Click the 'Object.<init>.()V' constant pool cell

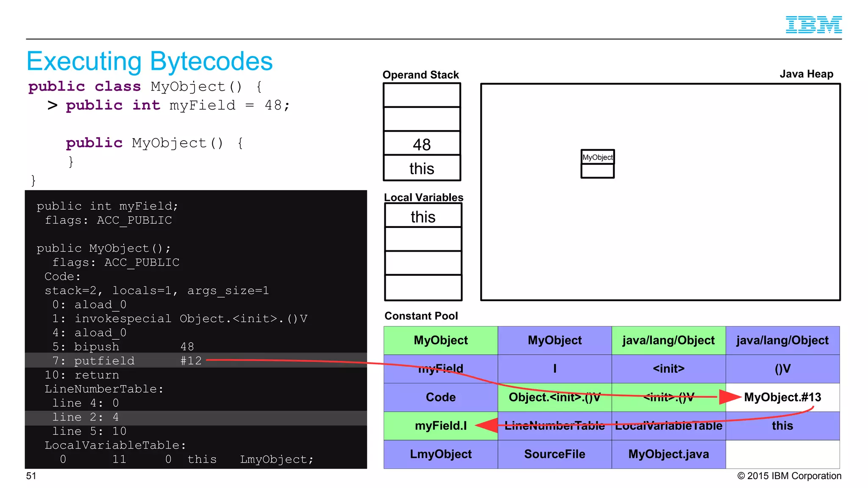(555, 397)
